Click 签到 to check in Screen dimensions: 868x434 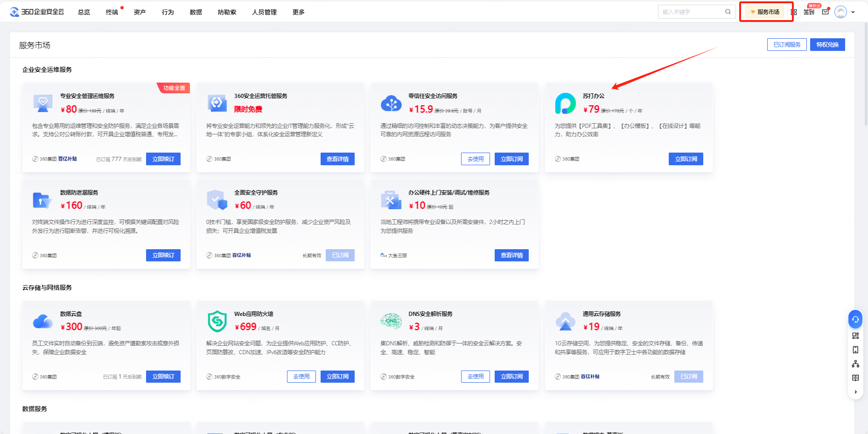(x=809, y=12)
